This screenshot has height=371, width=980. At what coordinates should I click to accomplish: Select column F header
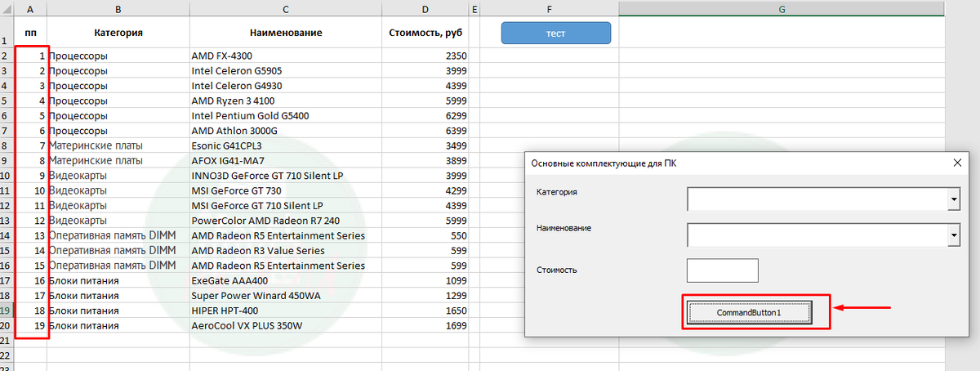tap(549, 9)
